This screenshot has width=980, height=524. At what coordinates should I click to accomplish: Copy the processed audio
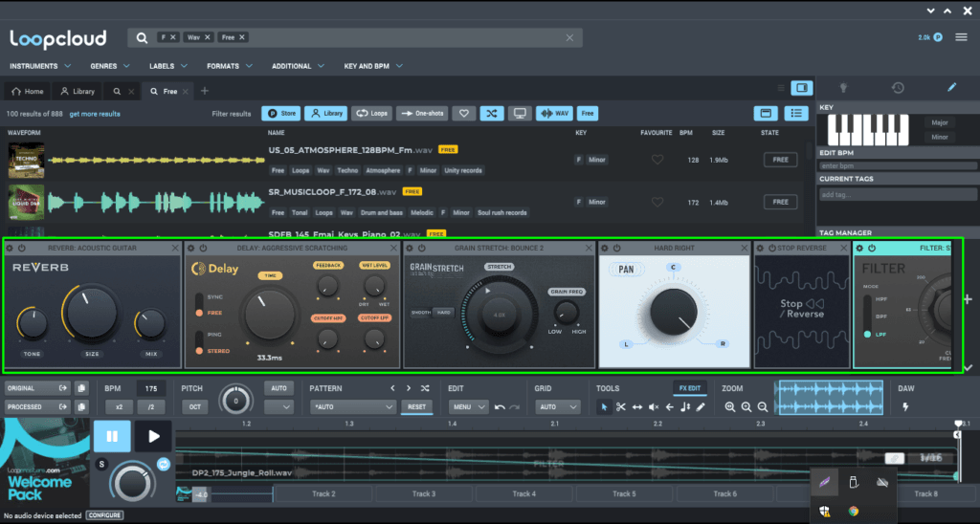(x=82, y=406)
